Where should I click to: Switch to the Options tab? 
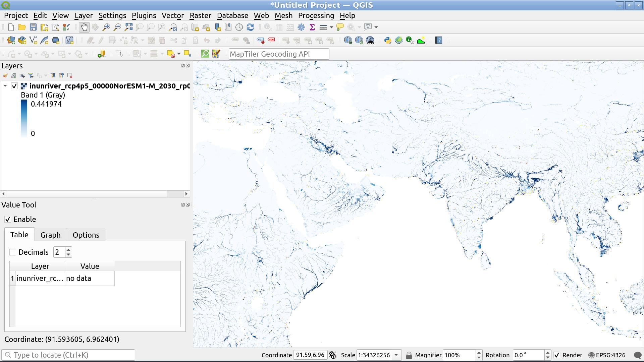tap(86, 235)
